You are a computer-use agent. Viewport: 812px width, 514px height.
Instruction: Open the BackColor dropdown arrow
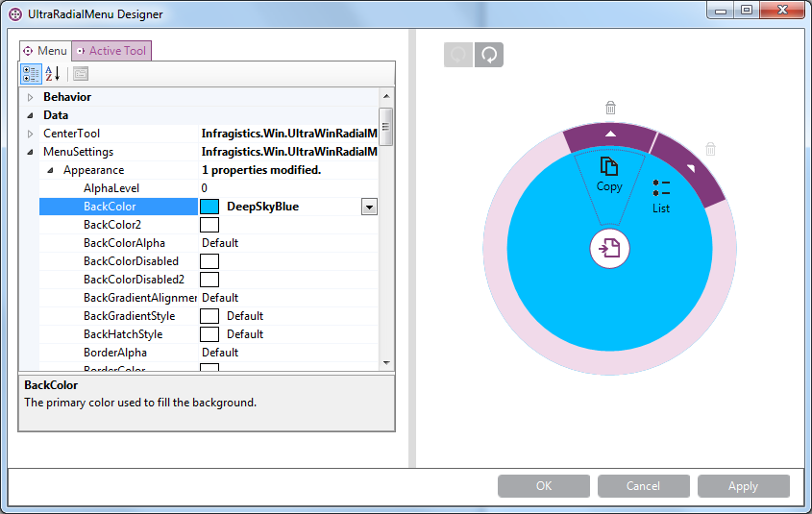(x=369, y=207)
